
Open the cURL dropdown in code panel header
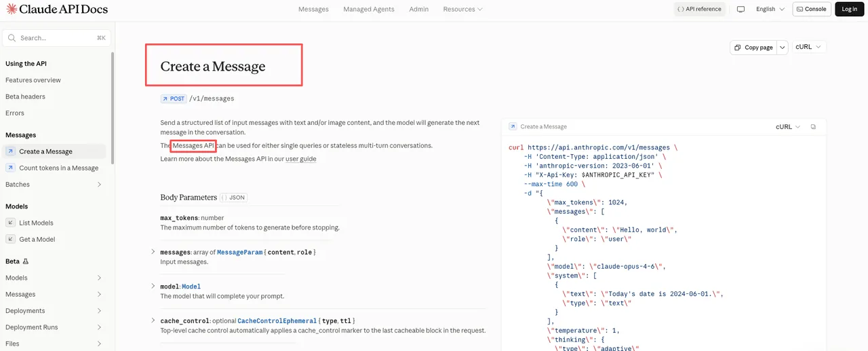pos(788,127)
